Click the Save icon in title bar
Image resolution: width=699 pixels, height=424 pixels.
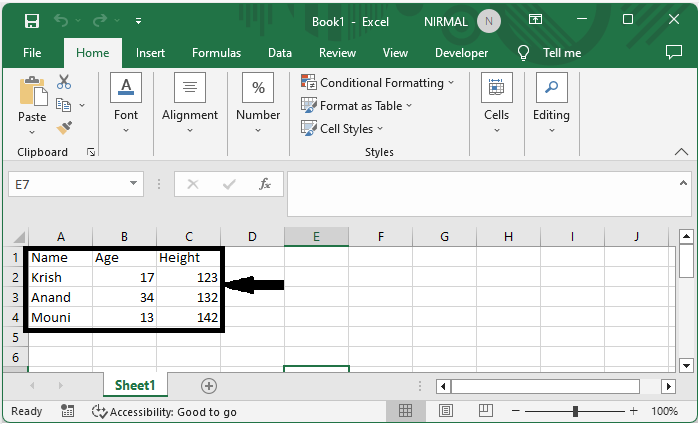(x=31, y=21)
